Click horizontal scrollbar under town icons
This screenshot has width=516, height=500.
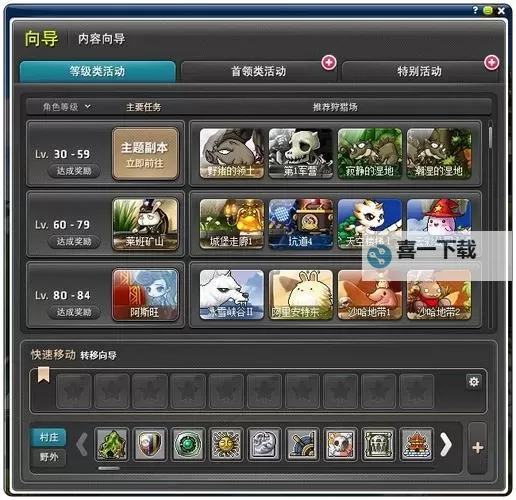tap(109, 468)
